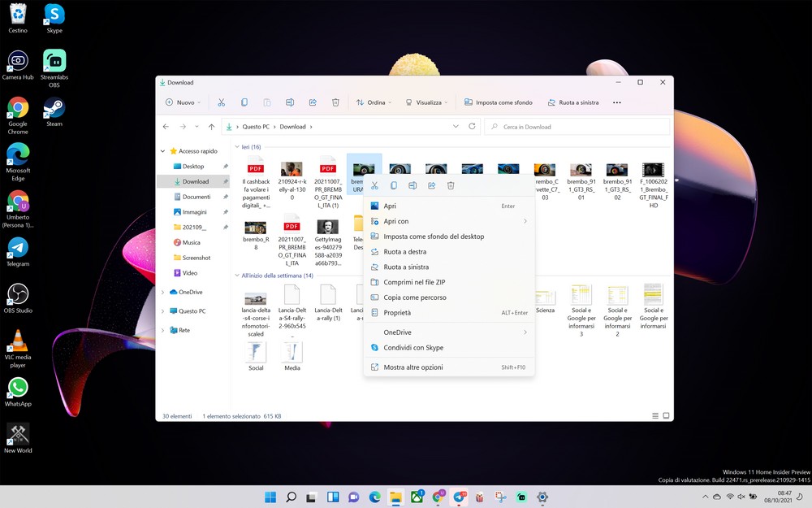The height and width of the screenshot is (508, 812).
Task: Open the Ordina sort dropdown
Action: (374, 102)
